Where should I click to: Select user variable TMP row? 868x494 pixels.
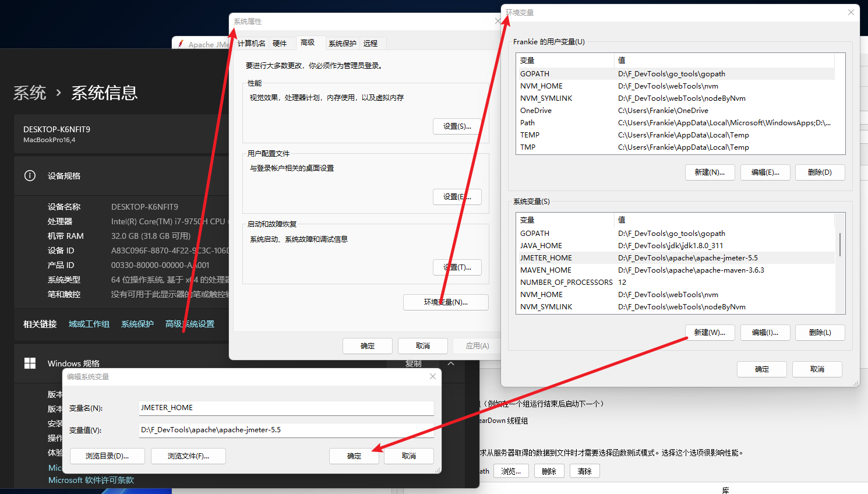point(676,147)
